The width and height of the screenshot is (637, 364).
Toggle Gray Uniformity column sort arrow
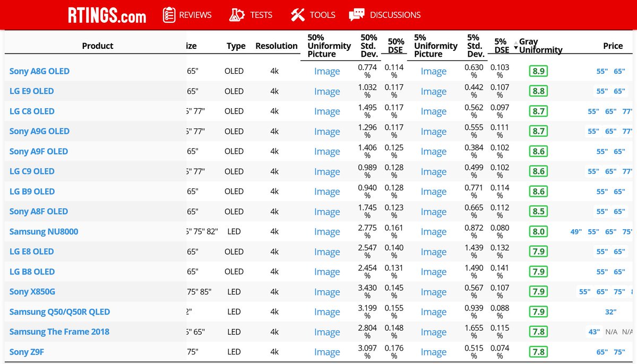516,46
